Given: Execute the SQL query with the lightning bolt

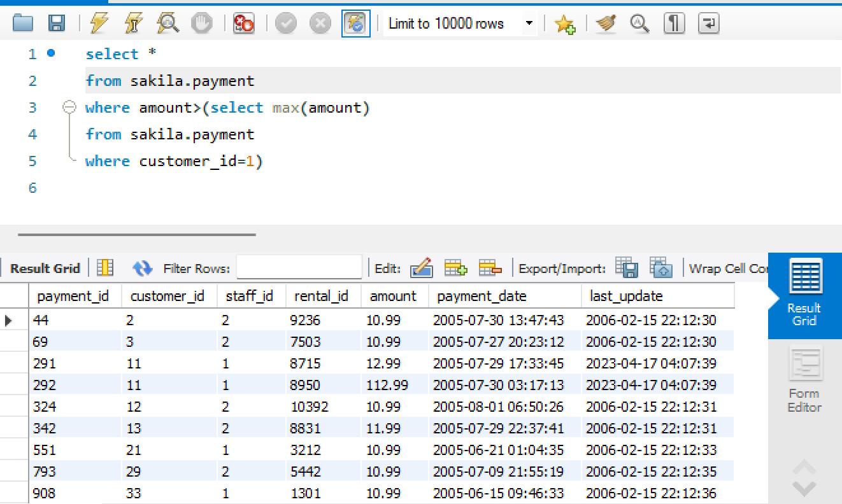Looking at the screenshot, I should click(101, 23).
